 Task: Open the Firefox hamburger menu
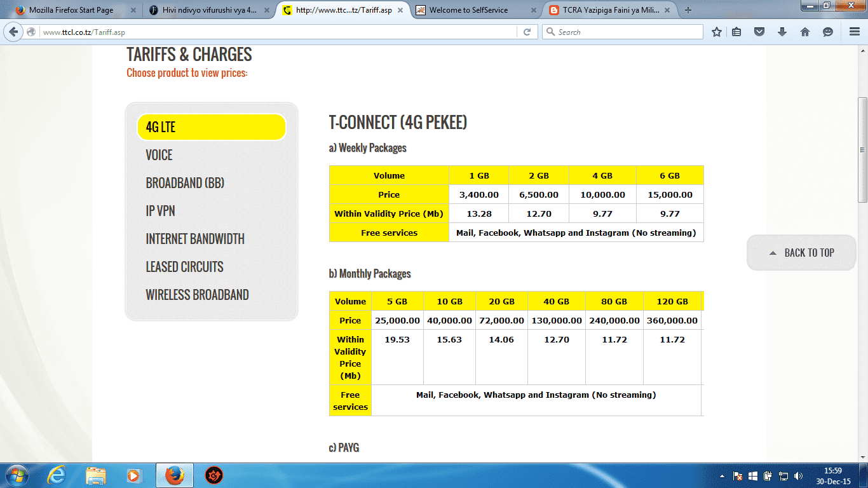click(x=855, y=32)
